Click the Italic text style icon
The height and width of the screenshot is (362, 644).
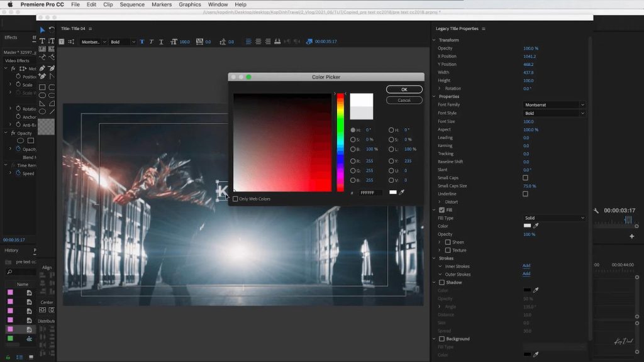click(152, 42)
